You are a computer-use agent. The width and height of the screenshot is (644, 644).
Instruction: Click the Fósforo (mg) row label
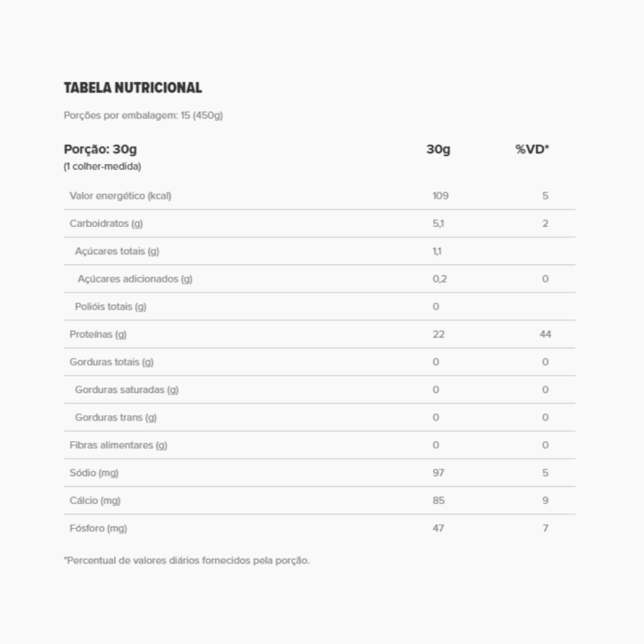click(98, 528)
